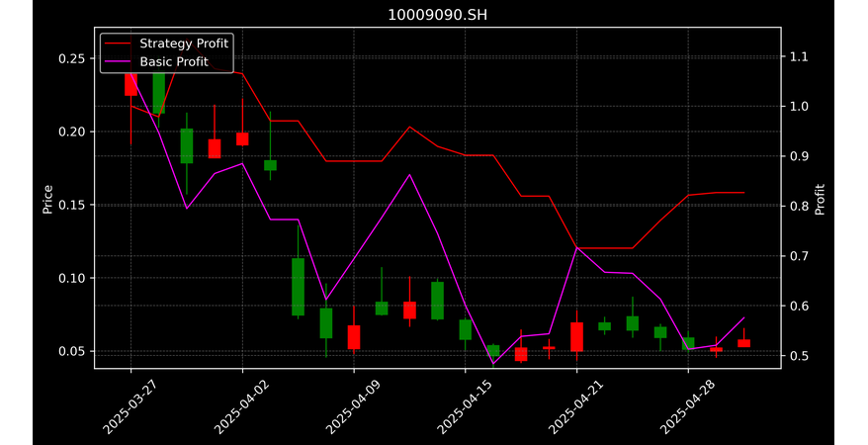Click the 0.8 profit tick label
The image size is (868, 445).
pos(798,206)
